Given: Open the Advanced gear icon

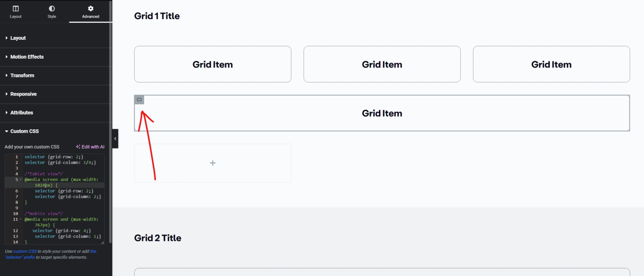Looking at the screenshot, I should coord(90,8).
